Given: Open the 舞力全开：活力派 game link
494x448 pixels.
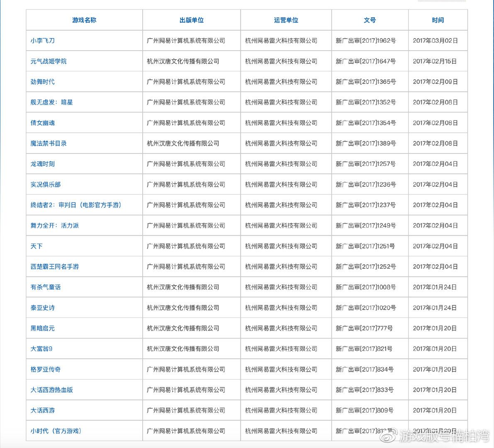Looking at the screenshot, I should pos(54,226).
